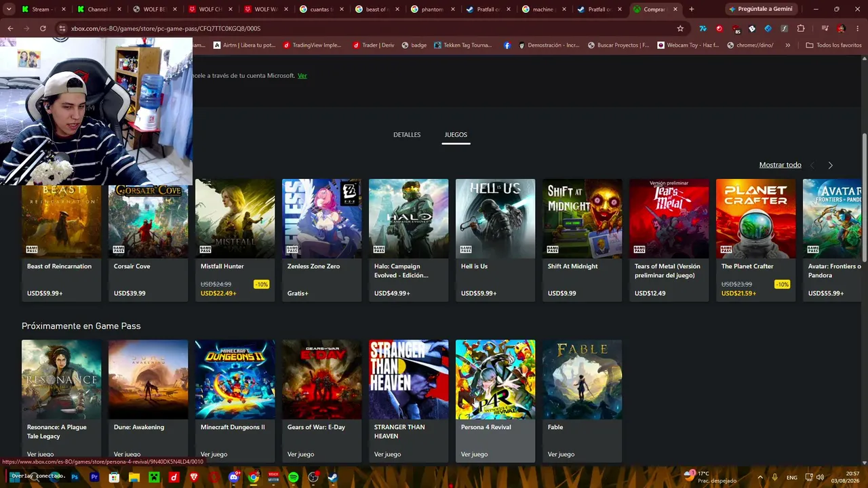868x488 pixels.
Task: Open the Shift At Midnight game card
Action: (x=582, y=240)
